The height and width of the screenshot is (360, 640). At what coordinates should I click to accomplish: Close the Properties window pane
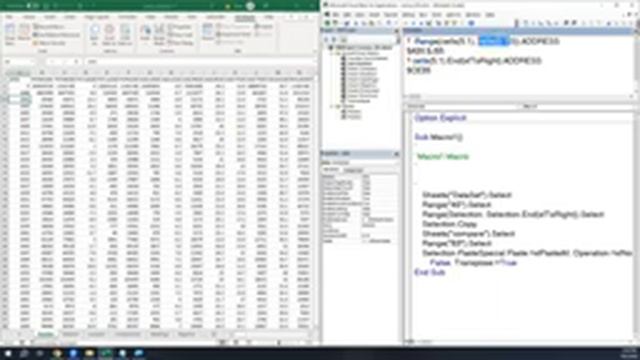pyautogui.click(x=396, y=154)
